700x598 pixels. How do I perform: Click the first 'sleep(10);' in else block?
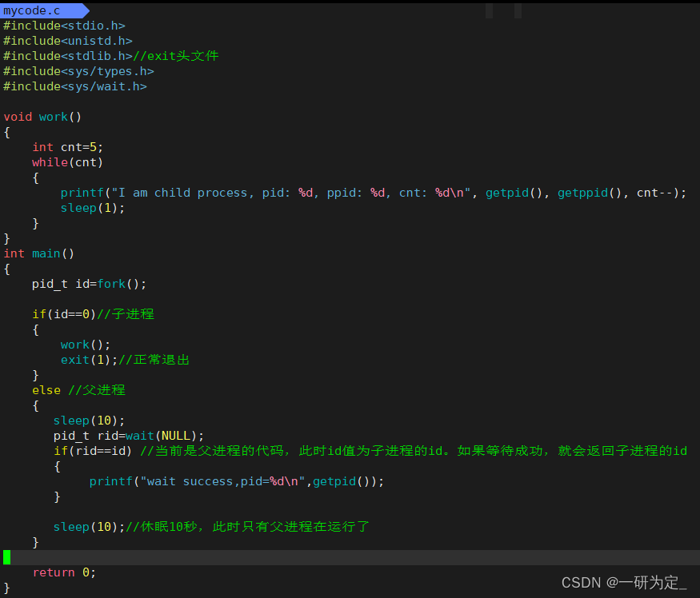[89, 421]
